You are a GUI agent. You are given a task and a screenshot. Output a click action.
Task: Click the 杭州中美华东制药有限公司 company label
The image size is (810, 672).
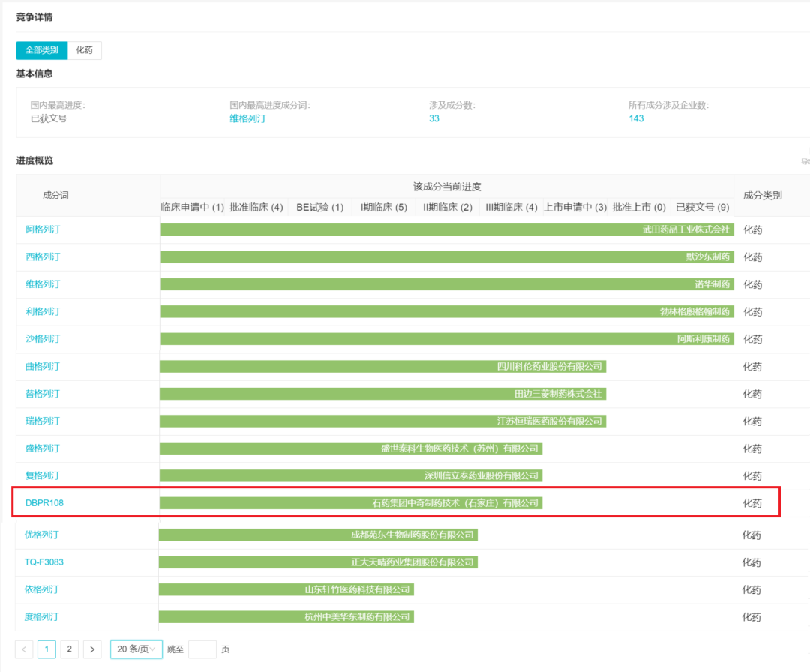[358, 617]
